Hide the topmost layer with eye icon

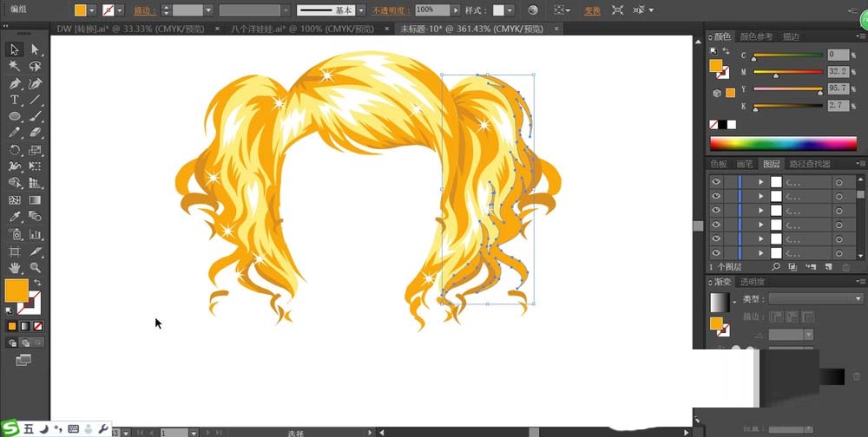(x=716, y=182)
